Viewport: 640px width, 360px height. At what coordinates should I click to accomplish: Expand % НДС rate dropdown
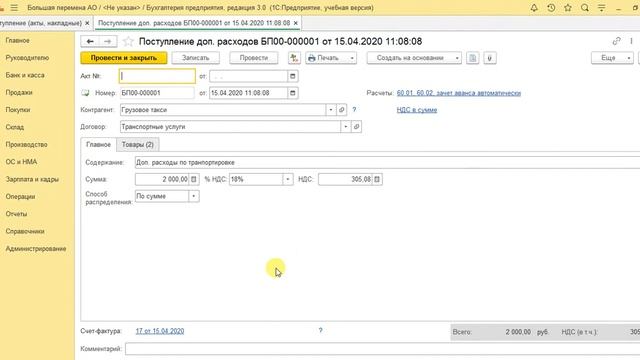click(288, 179)
